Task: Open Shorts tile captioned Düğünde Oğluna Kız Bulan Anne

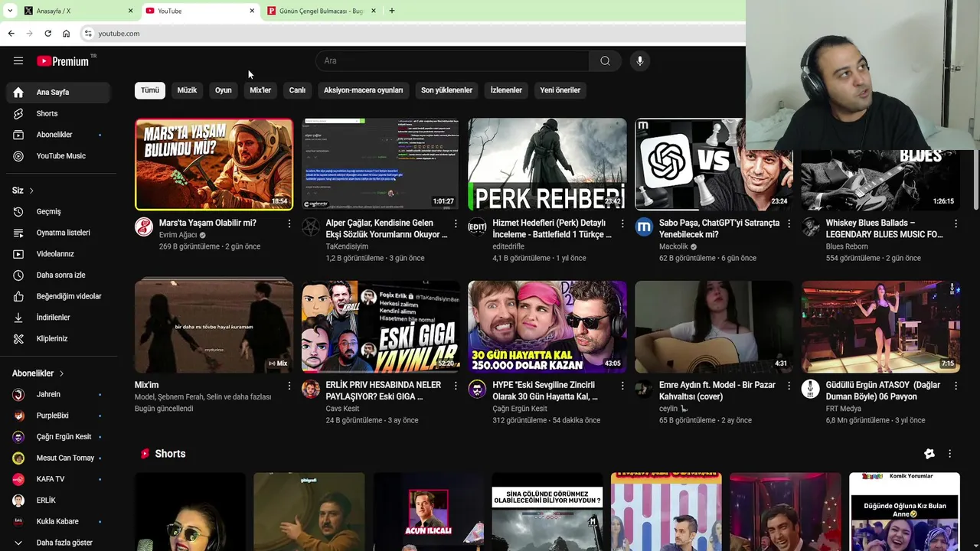Action: [x=904, y=511]
